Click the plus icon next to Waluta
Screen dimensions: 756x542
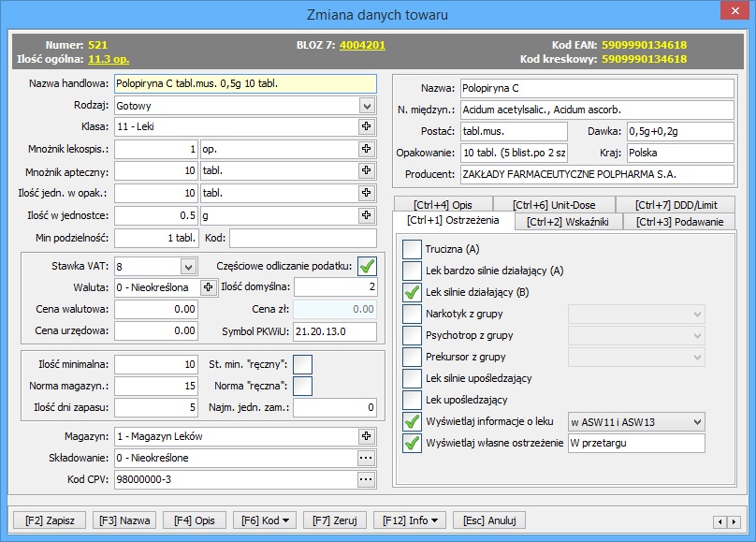tap(209, 287)
